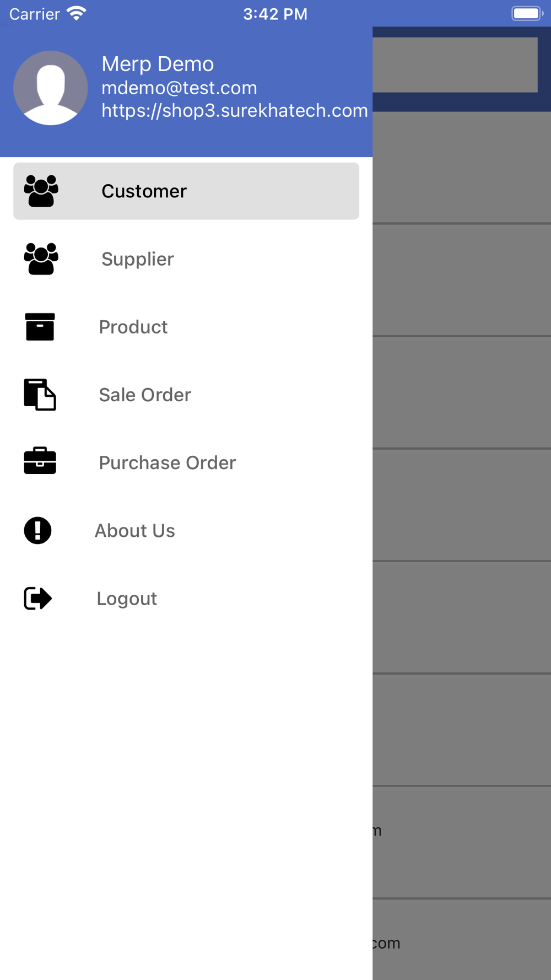Screen dimensions: 551x980
Task: Tap the dimmed search field behind drawer
Action: (x=455, y=65)
